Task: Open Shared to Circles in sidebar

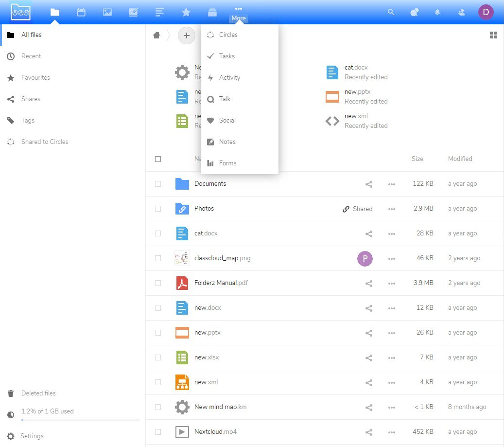Action: coord(72,142)
